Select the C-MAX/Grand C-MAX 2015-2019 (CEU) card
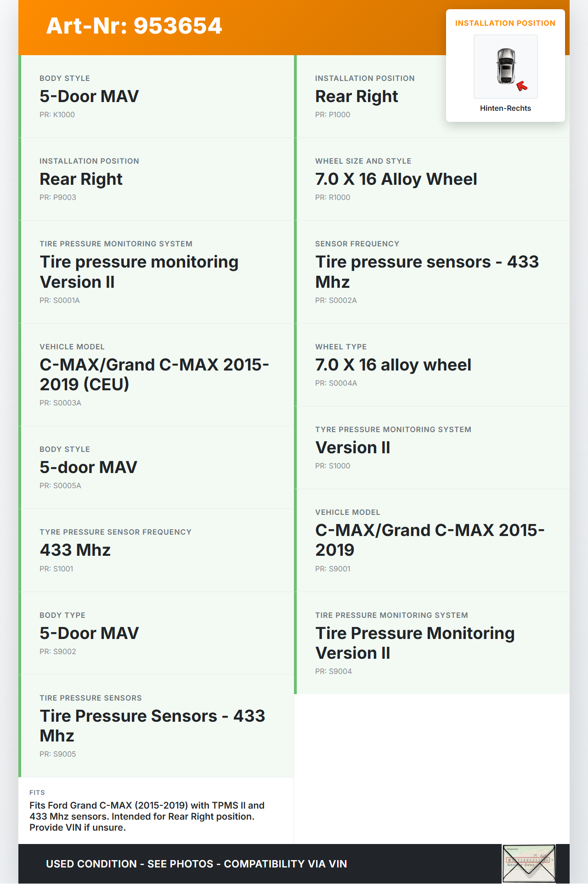 (x=156, y=375)
